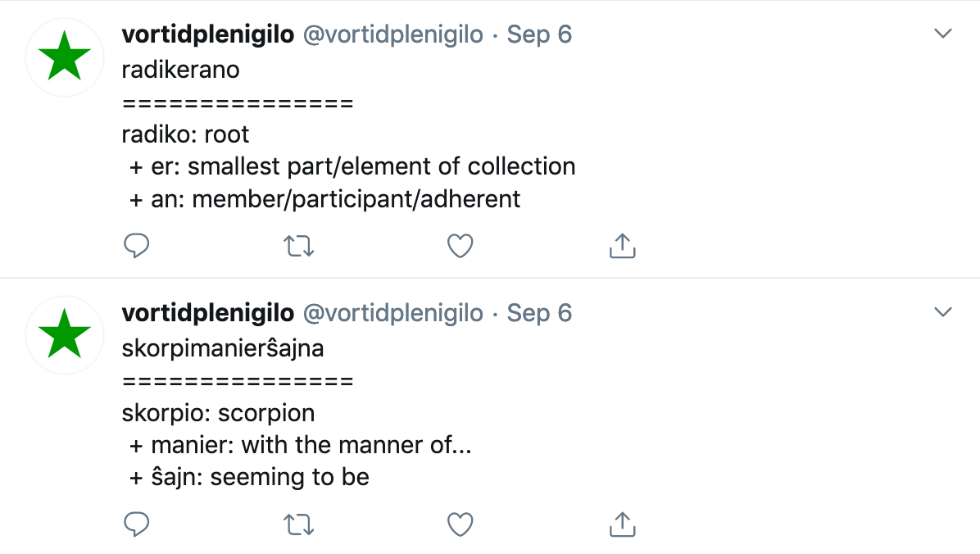Open Sep 6 timestamp of skorpimanierŝajna tweet
This screenshot has width=980, height=554.
[x=539, y=312]
